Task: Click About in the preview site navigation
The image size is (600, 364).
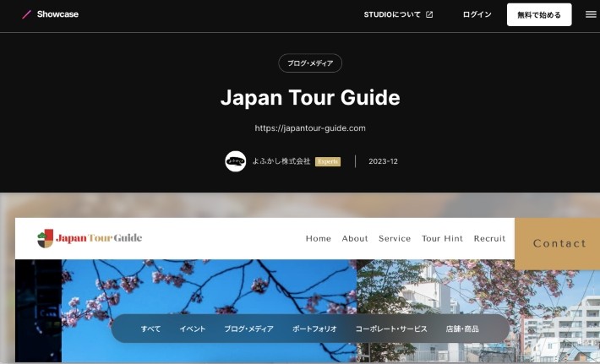Action: 355,239
